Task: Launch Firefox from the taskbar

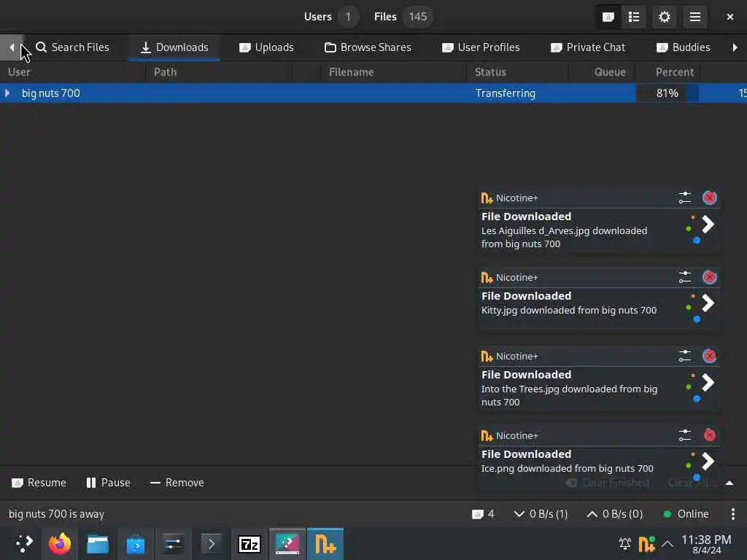Action: pyautogui.click(x=60, y=544)
